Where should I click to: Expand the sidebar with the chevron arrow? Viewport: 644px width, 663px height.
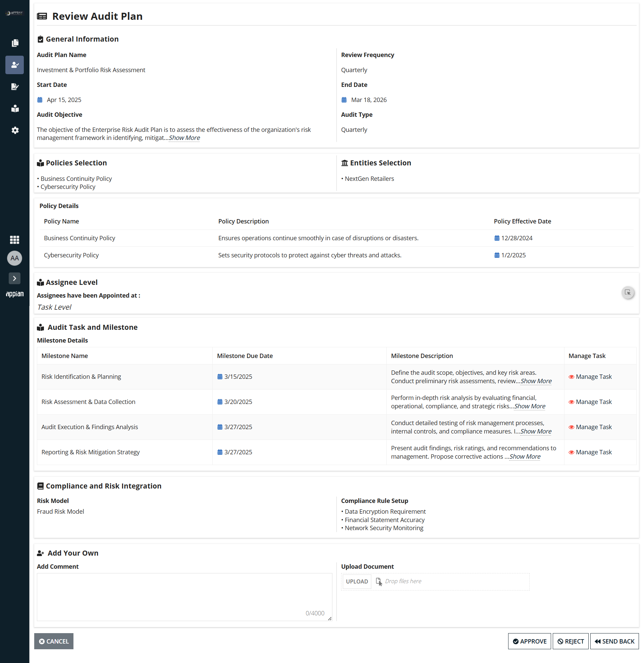click(x=14, y=278)
